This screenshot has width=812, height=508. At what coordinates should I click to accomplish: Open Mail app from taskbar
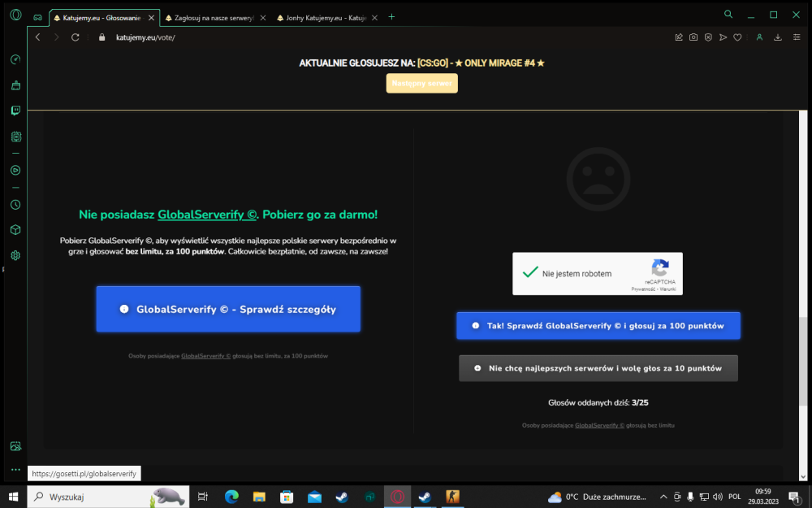click(314, 497)
